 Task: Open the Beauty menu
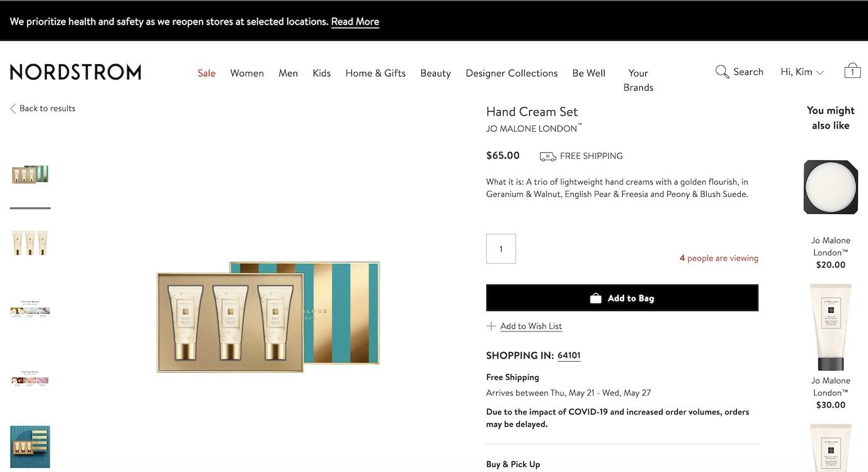(x=435, y=73)
